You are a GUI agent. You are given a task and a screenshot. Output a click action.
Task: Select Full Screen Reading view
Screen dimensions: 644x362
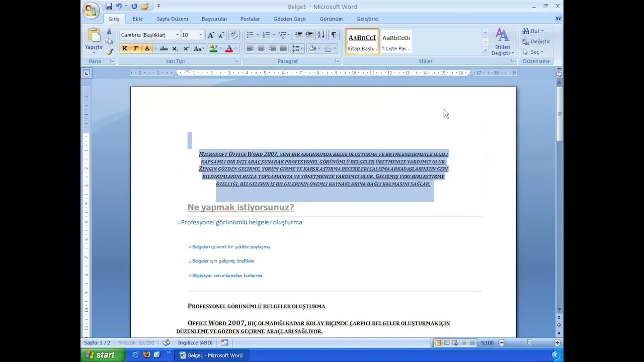(446, 343)
